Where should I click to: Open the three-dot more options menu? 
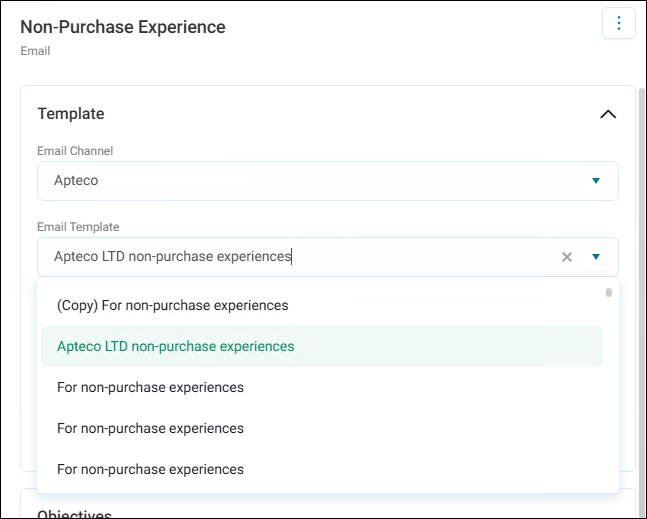[619, 23]
